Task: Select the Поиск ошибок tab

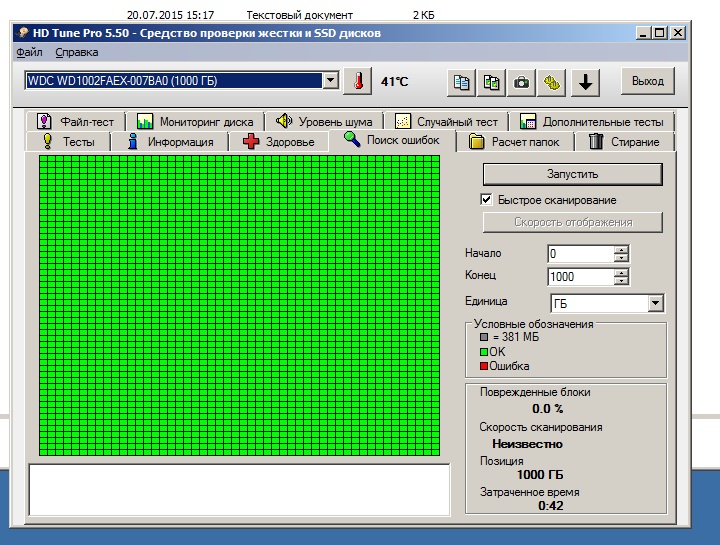Action: 392,140
